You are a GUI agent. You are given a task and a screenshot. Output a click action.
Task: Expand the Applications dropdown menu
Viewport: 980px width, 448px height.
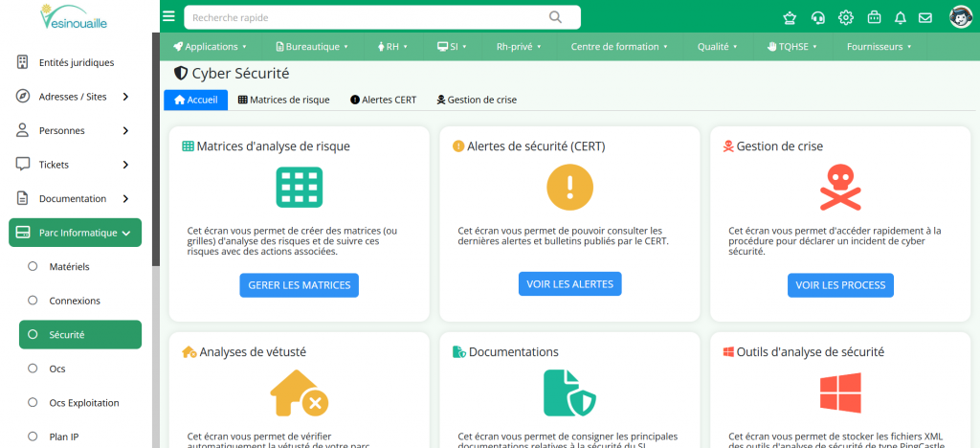tap(210, 46)
